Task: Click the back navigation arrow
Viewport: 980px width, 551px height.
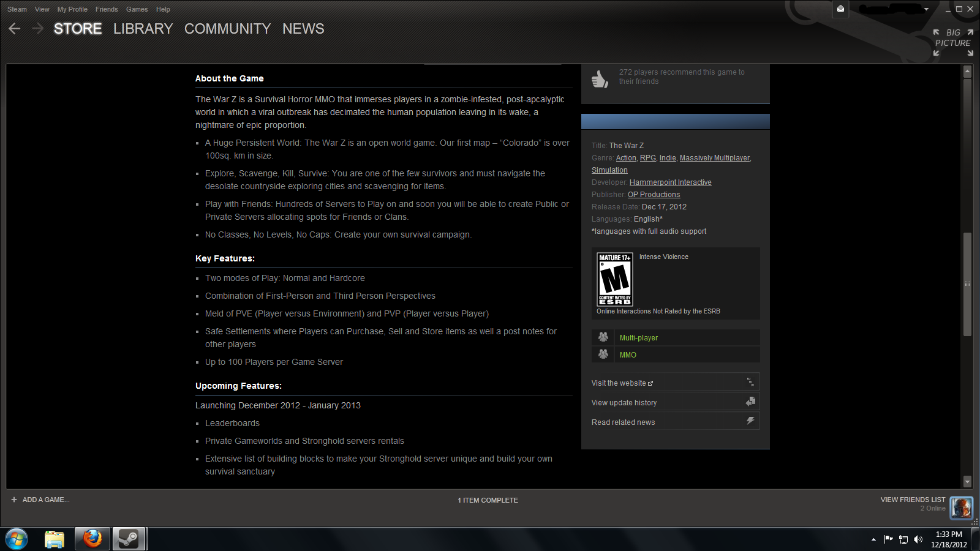Action: (15, 29)
